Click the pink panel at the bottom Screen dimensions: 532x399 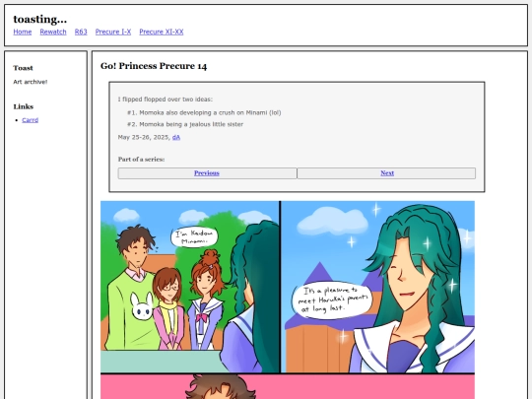click(x=288, y=387)
